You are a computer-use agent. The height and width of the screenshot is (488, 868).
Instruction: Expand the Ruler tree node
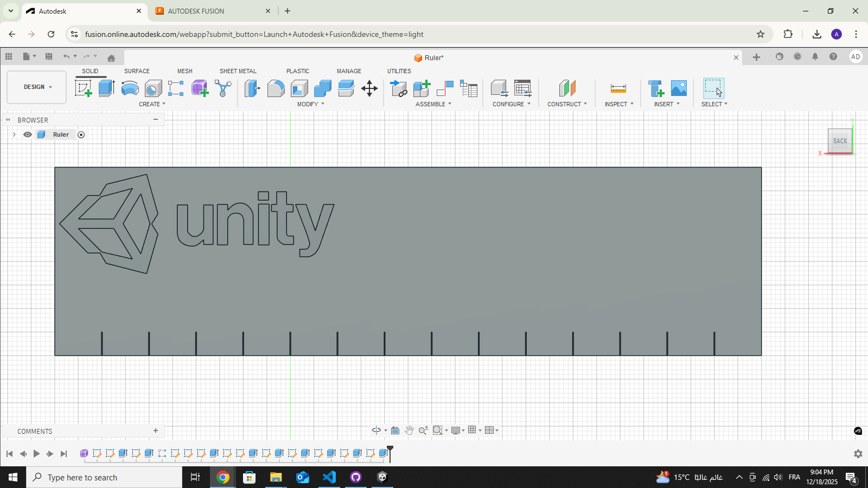14,134
